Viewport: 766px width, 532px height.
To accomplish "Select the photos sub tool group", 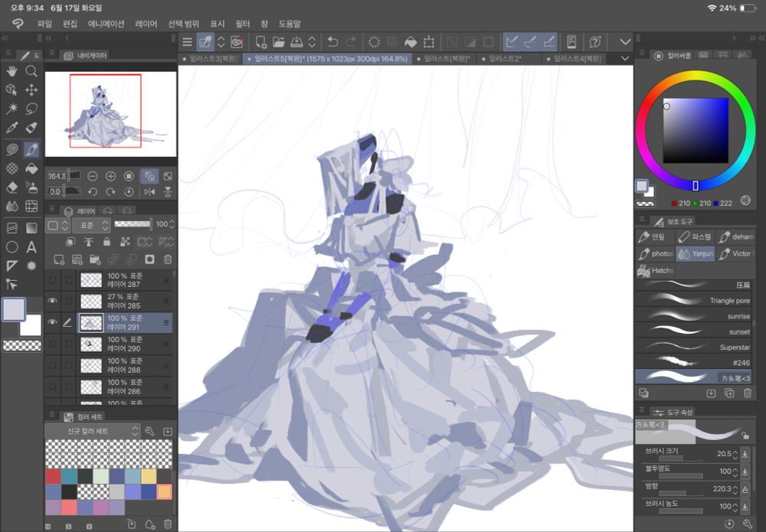I will (x=655, y=254).
